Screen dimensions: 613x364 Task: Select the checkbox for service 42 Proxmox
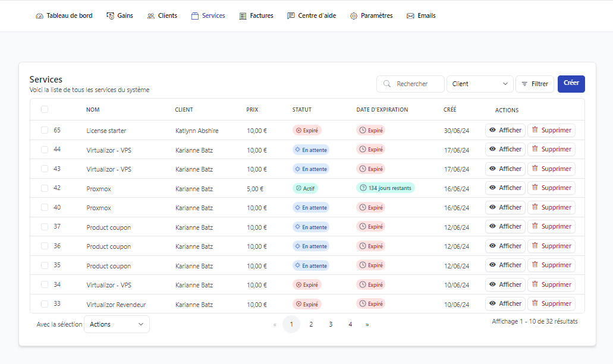click(x=45, y=188)
